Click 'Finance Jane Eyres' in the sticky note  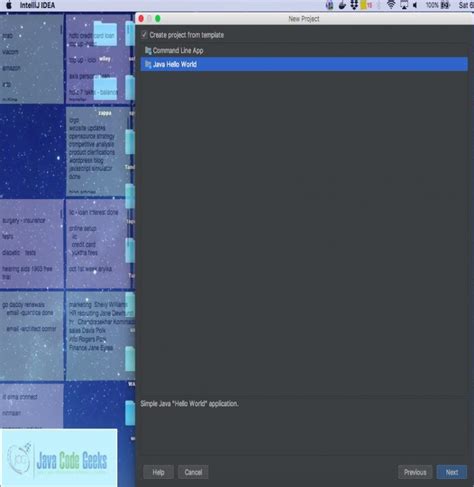click(x=91, y=348)
